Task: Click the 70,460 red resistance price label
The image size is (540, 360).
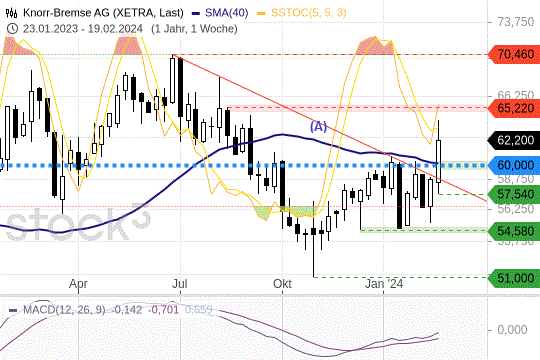Action: click(514, 54)
